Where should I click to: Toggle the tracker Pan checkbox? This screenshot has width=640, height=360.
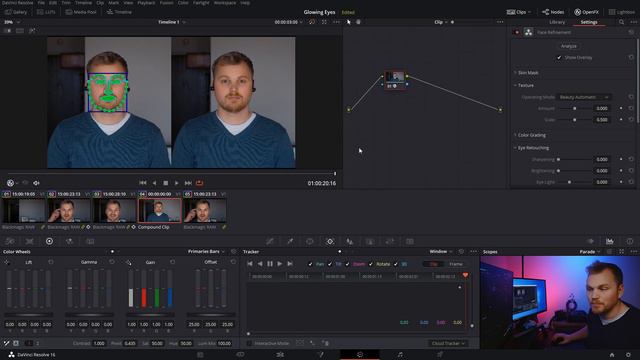coord(311,264)
